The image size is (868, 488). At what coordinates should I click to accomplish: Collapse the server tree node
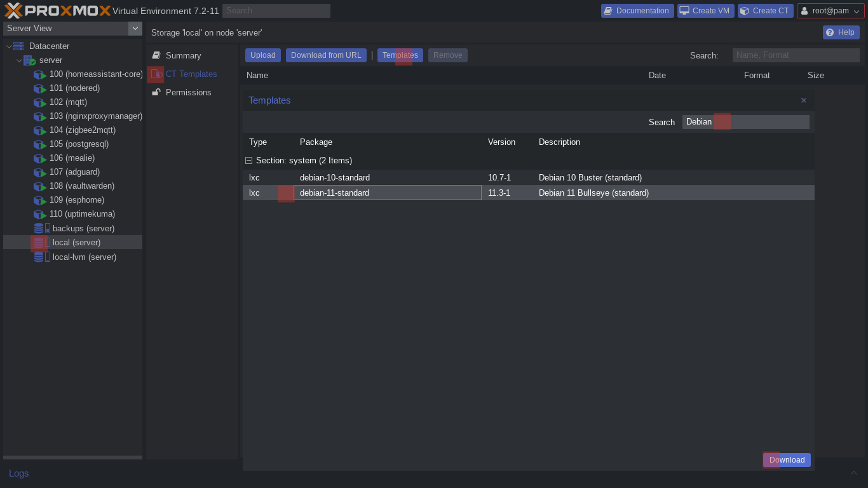click(x=19, y=60)
